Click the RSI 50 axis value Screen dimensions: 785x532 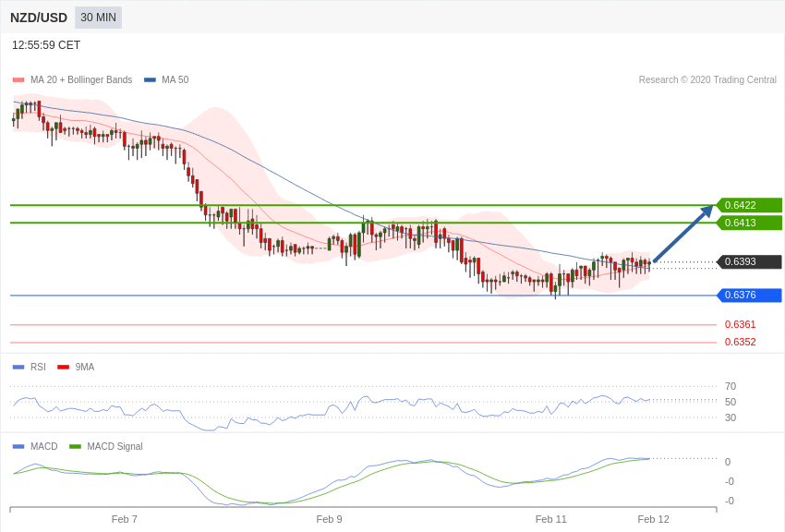pos(731,402)
